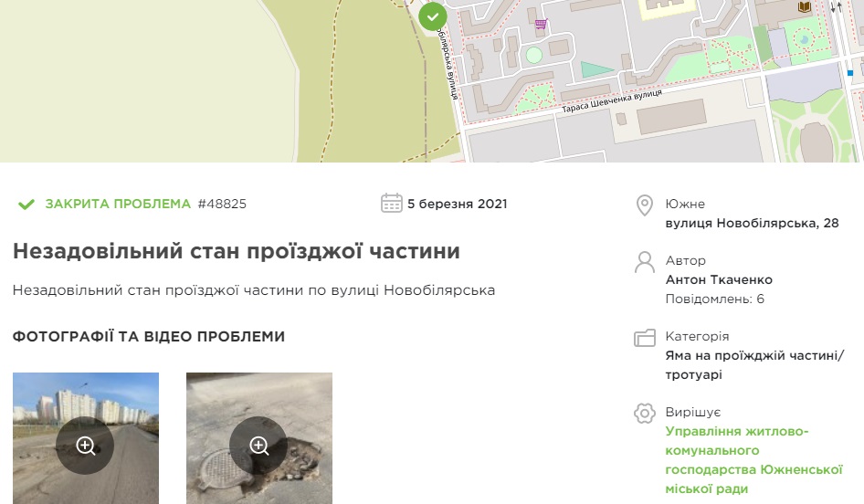Click the book library icon on map

(x=805, y=6)
